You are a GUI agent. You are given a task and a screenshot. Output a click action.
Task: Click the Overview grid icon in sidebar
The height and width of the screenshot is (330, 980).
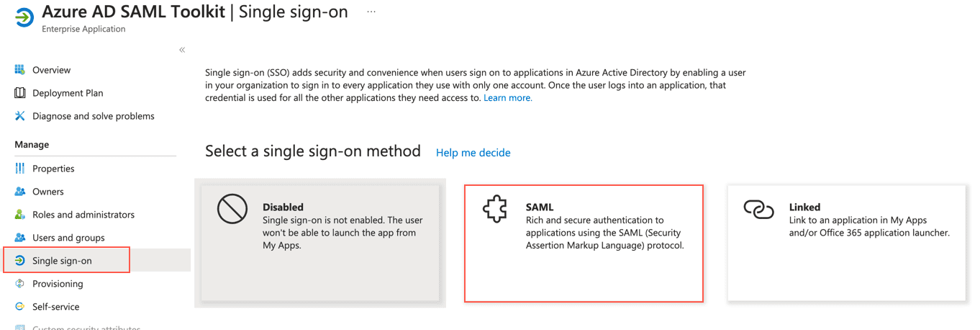(19, 70)
